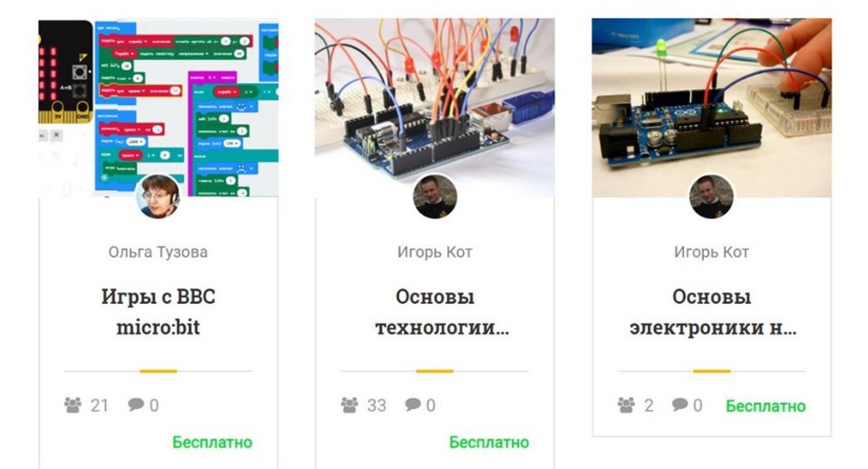
Task: Click Бесплатно label on micro:bit card
Action: pyautogui.click(x=212, y=442)
